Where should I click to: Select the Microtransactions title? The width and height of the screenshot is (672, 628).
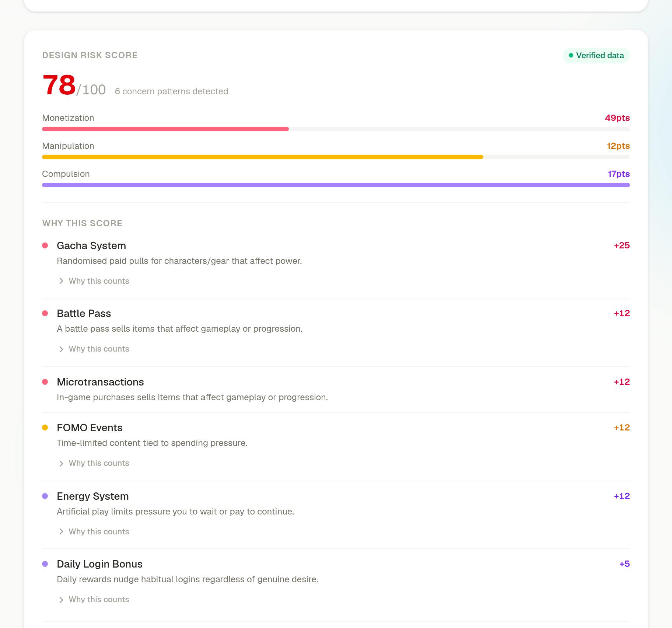100,382
